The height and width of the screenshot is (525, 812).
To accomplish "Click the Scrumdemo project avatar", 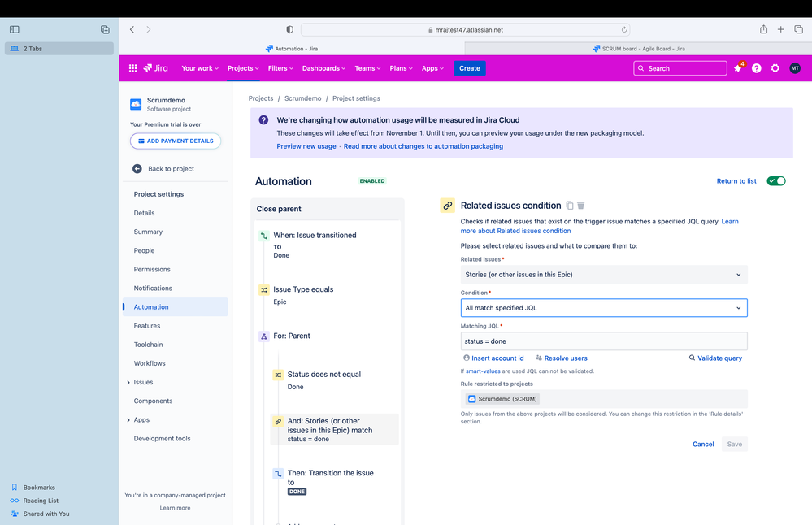I will click(136, 104).
